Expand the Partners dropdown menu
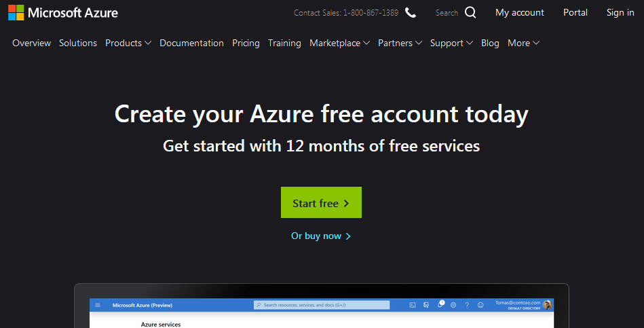This screenshot has width=644, height=328. (x=400, y=43)
